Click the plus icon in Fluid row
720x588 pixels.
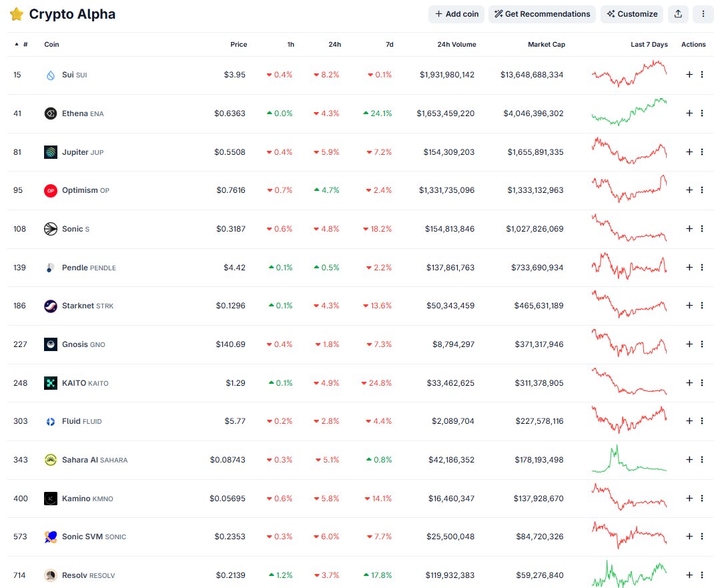(689, 420)
